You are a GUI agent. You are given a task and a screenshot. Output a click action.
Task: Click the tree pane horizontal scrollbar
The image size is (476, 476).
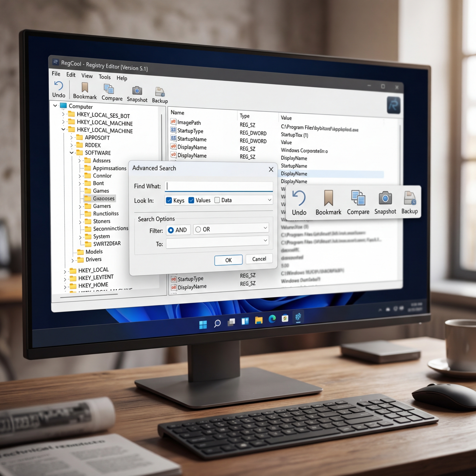coord(89,296)
